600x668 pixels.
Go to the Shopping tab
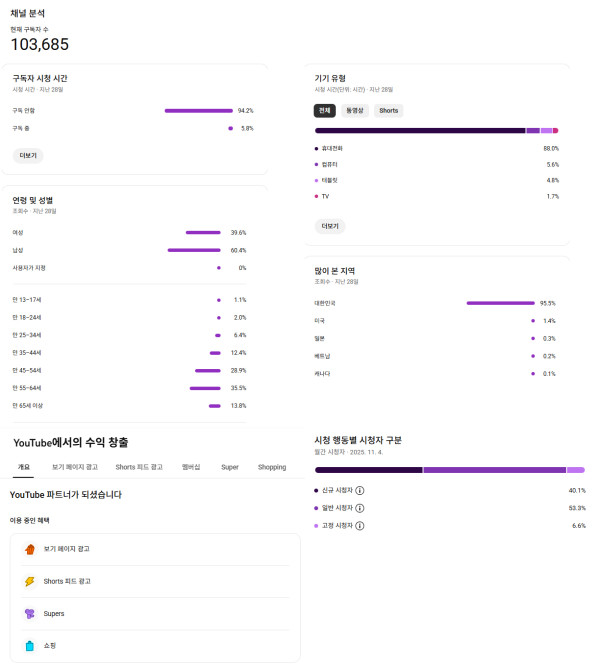[271, 467]
